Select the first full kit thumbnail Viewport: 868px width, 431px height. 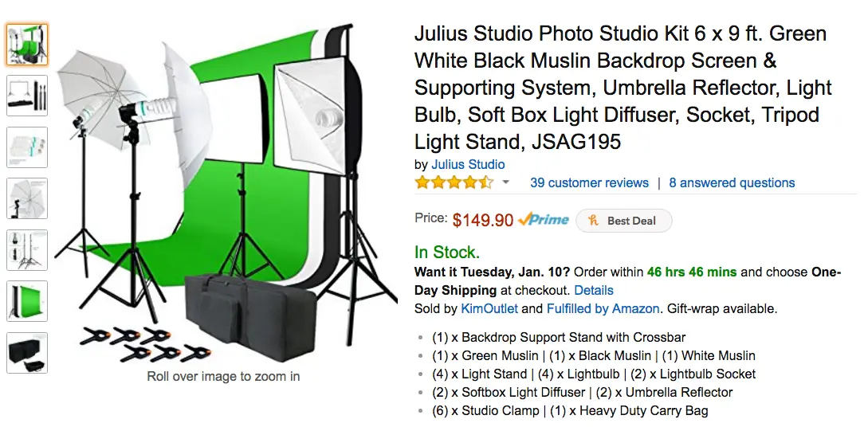click(27, 45)
